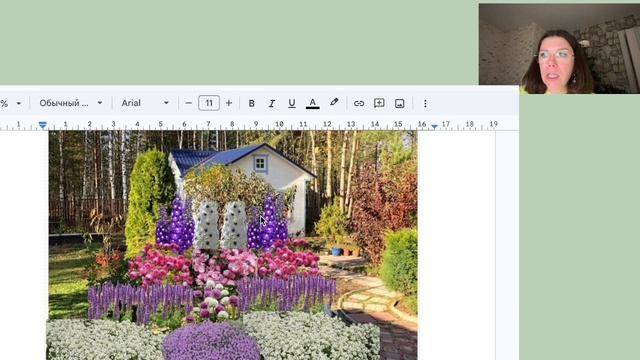Decrease font size with minus button
This screenshot has width=640, height=360.
(188, 103)
